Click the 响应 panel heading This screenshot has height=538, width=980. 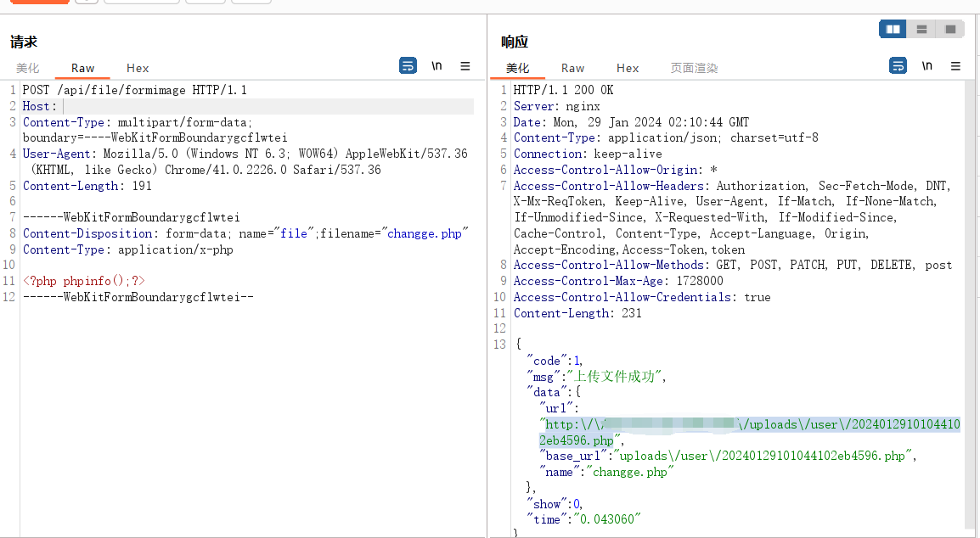[515, 42]
